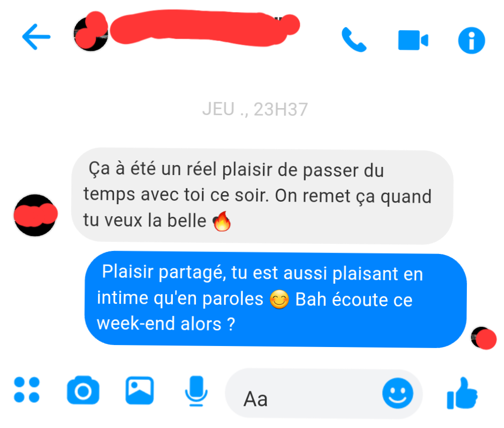Start a voice call with phone icon
Viewport: 504px width, 428px height.
click(354, 40)
